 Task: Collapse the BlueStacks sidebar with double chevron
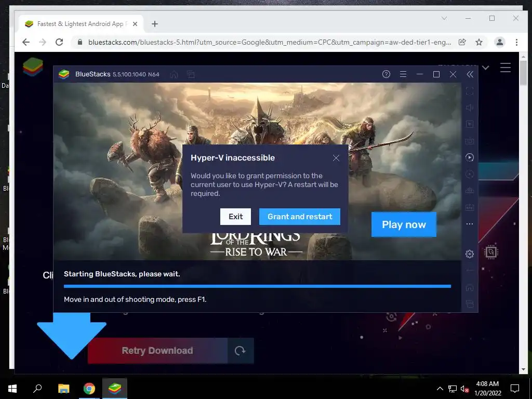(x=470, y=74)
